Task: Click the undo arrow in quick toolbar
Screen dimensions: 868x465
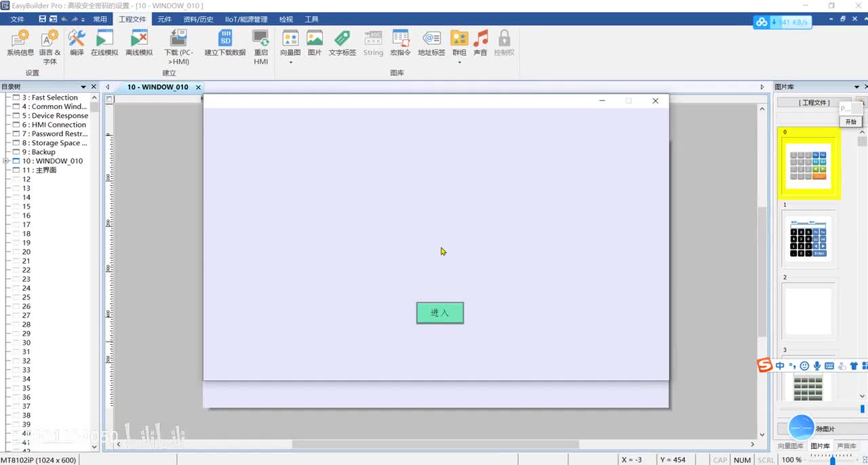Action: [x=64, y=20]
